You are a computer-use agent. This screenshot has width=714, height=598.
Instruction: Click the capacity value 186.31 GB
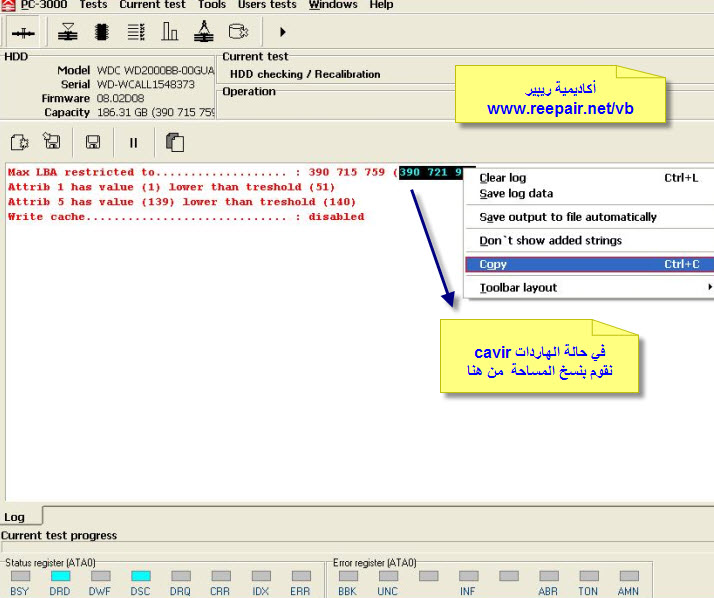click(x=155, y=112)
